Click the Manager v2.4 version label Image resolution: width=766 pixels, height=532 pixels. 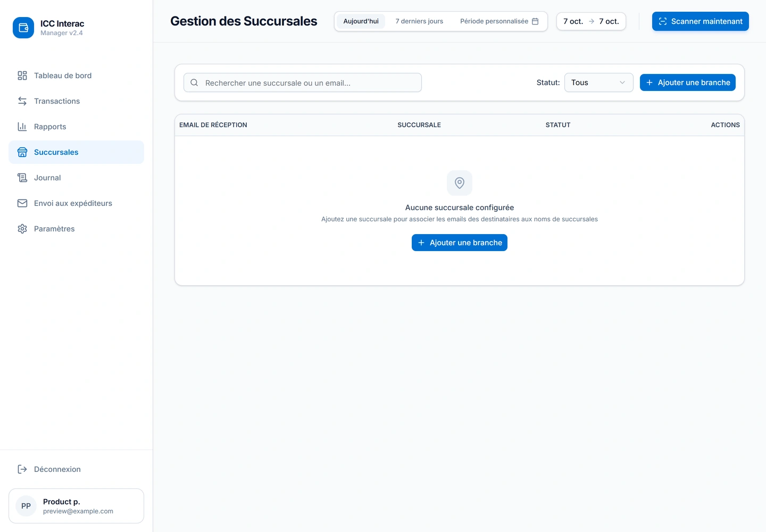click(x=62, y=33)
